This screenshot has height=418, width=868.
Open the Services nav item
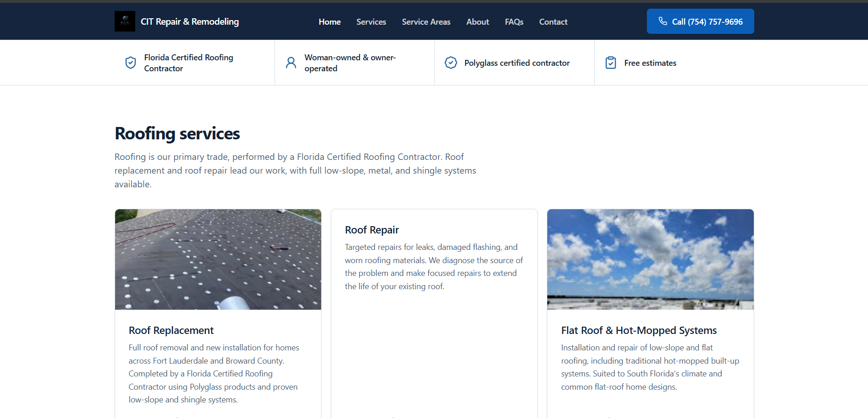[371, 21]
